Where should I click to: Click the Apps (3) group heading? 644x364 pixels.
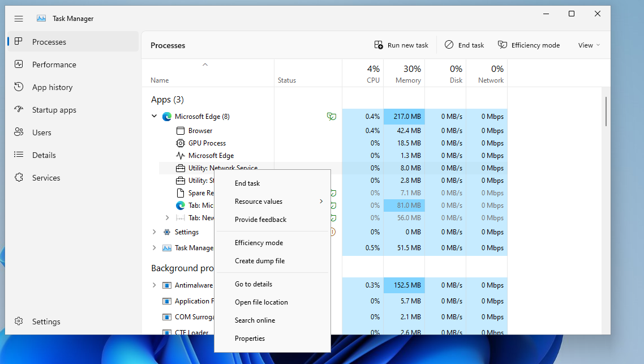click(167, 100)
